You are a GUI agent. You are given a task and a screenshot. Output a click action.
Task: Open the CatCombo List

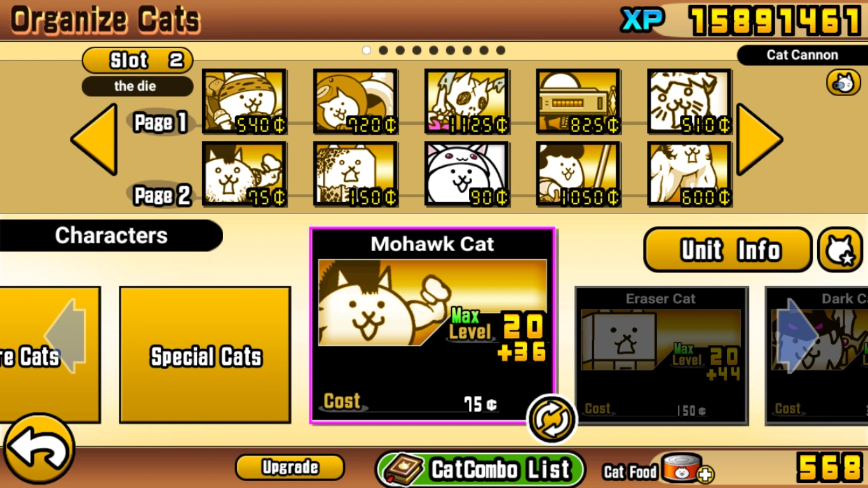(480, 470)
